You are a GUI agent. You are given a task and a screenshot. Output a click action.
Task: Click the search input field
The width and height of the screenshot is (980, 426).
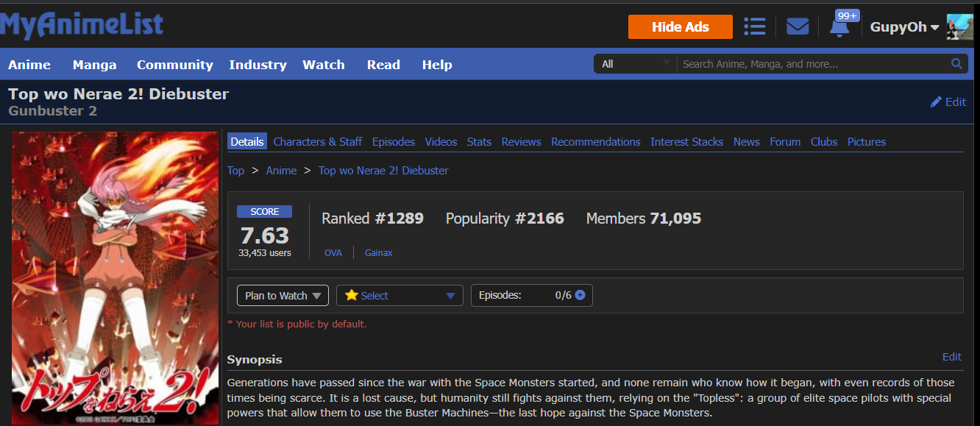(813, 64)
